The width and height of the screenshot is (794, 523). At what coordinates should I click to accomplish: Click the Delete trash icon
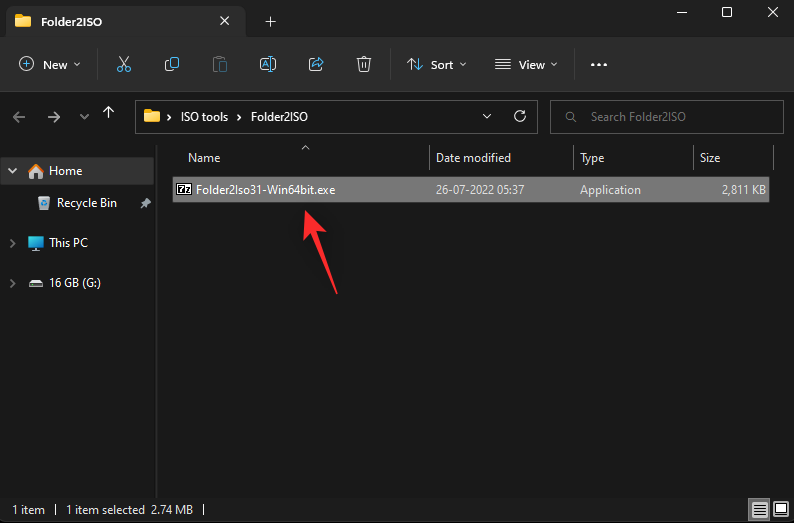point(364,64)
